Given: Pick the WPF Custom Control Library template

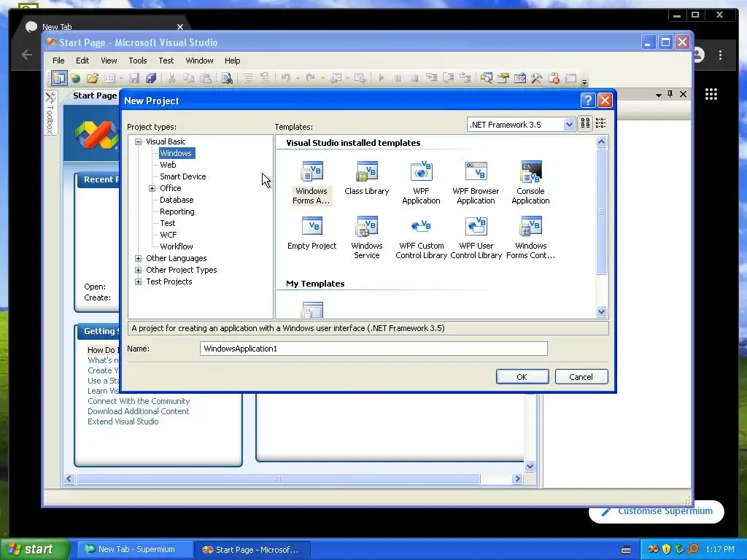Looking at the screenshot, I should 421,238.
